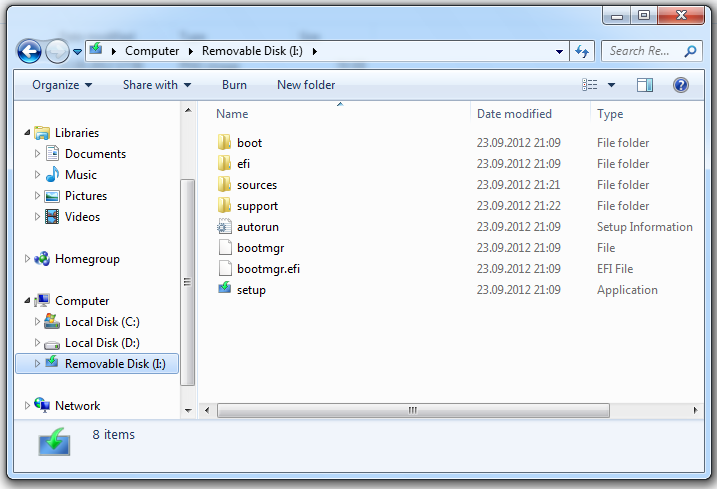Click Computer in the address bar breadcrumb

coord(152,51)
